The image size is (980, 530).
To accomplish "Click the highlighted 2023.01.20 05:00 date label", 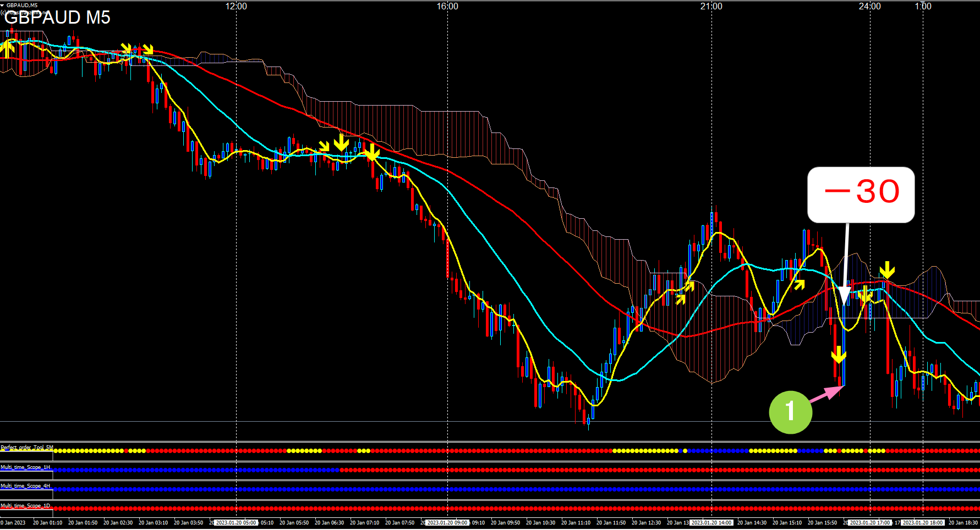I will coord(236,523).
